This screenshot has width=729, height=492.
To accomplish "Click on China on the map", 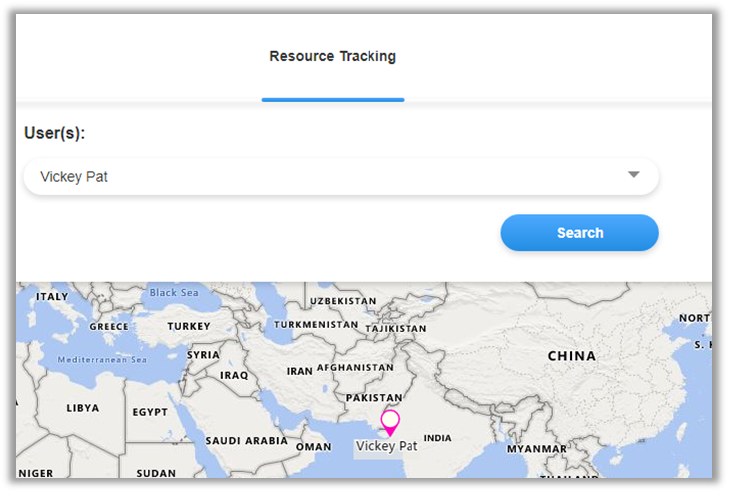I will pyautogui.click(x=571, y=356).
